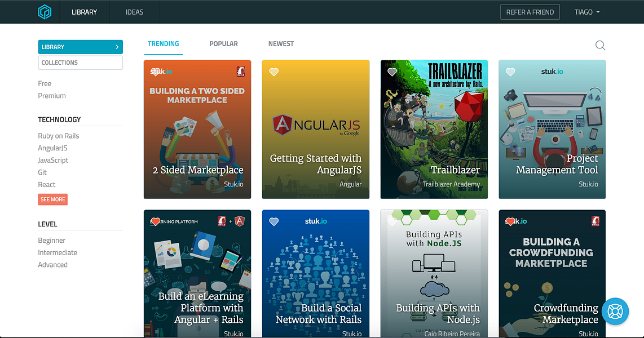Filter by Intermediate level
Screen dimensions: 644x338
[x=58, y=253]
